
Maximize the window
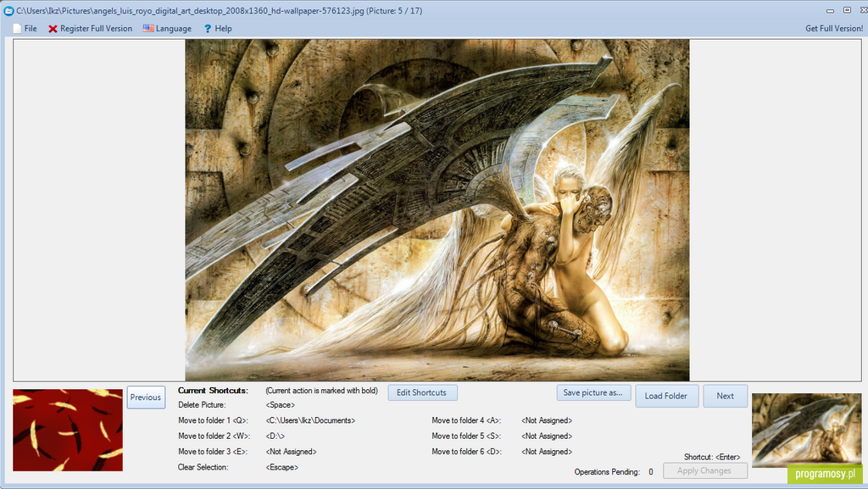pos(847,10)
